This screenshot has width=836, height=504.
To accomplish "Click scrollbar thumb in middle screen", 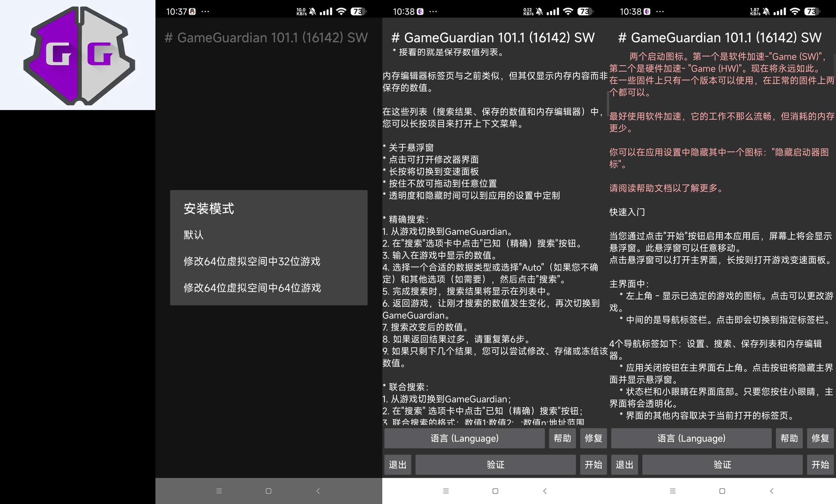I will coord(608,104).
